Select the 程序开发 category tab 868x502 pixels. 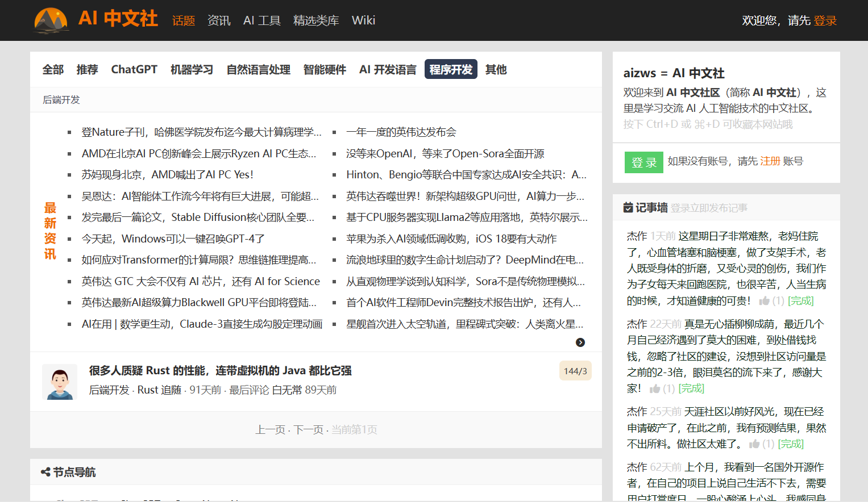click(450, 69)
